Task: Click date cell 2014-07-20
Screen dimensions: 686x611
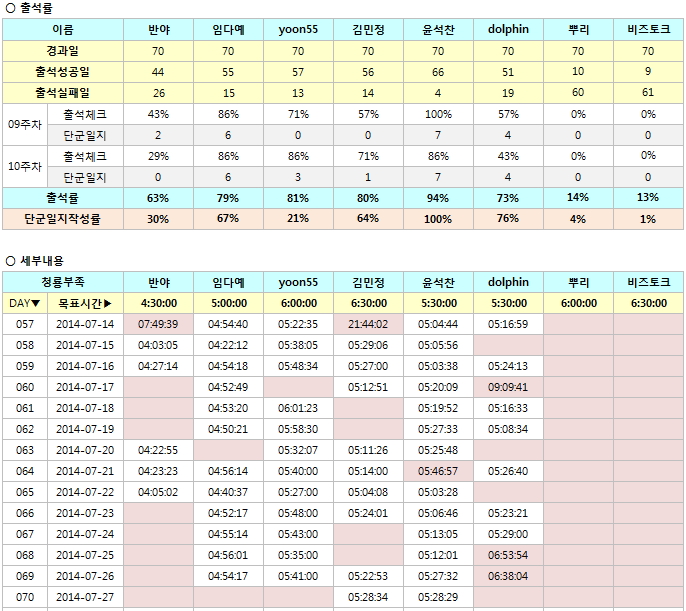Action: pyautogui.click(x=85, y=450)
